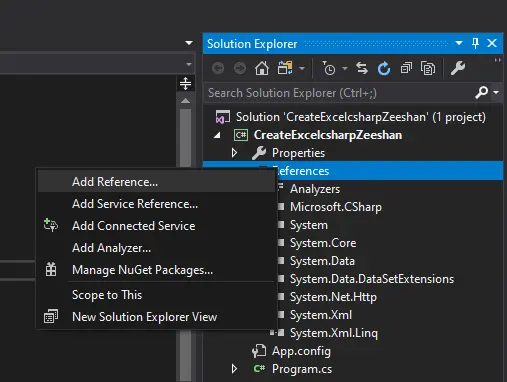This screenshot has height=382, width=507.
Task: Click the C# project icon beside CreateExcelcsharpZeeshan
Action: (241, 135)
